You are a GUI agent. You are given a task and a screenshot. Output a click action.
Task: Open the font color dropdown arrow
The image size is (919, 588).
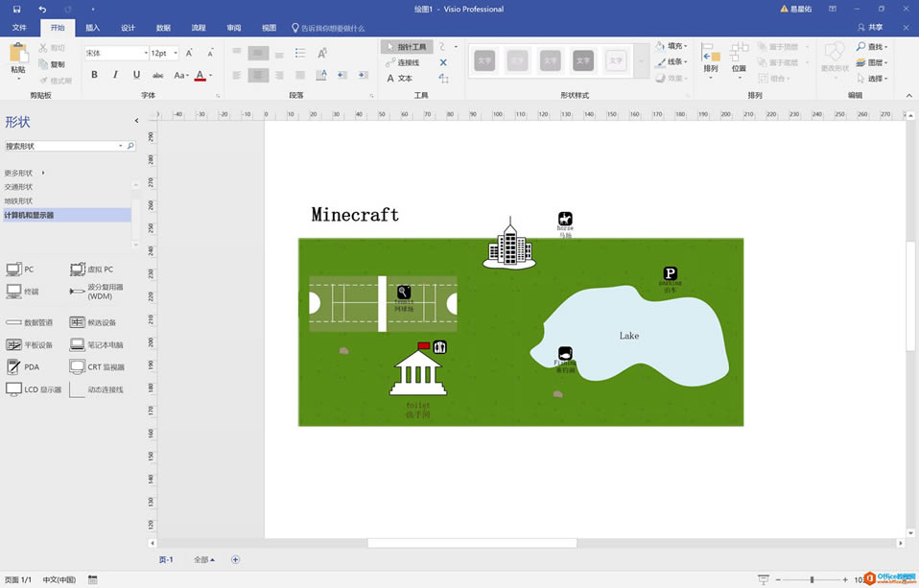[211, 75]
